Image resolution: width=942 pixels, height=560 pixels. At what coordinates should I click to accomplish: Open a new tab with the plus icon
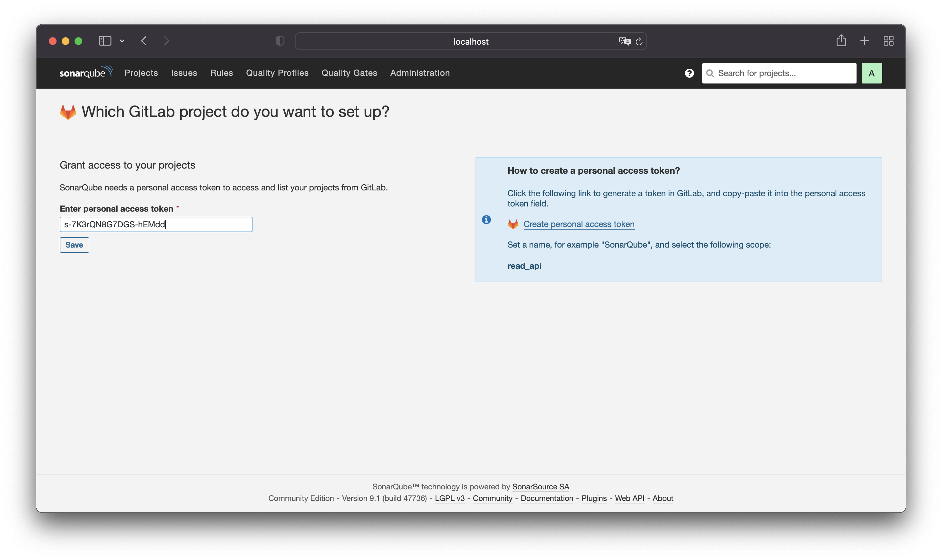pos(865,41)
